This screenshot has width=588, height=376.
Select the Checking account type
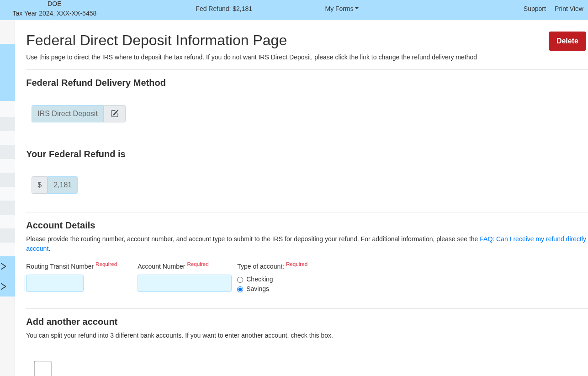(x=240, y=280)
